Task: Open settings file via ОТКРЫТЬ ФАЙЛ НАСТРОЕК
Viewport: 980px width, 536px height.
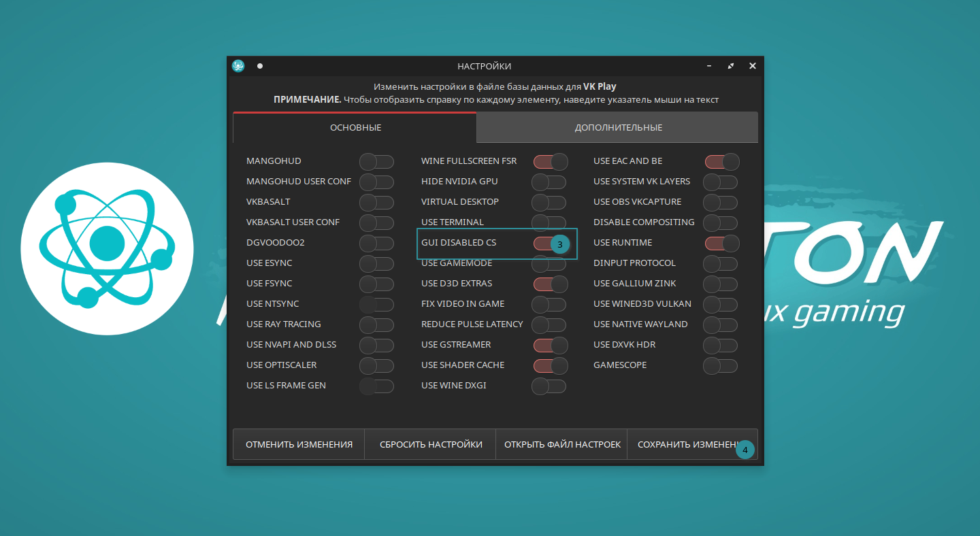Action: pyautogui.click(x=562, y=445)
